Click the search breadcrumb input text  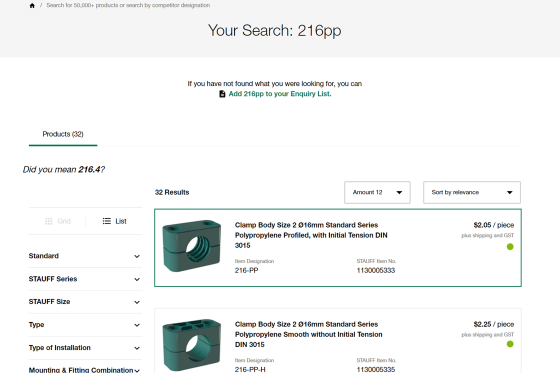click(x=128, y=5)
